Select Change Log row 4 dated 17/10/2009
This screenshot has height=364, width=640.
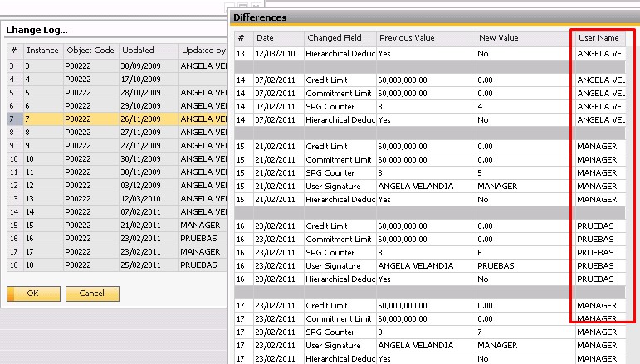pos(117,79)
